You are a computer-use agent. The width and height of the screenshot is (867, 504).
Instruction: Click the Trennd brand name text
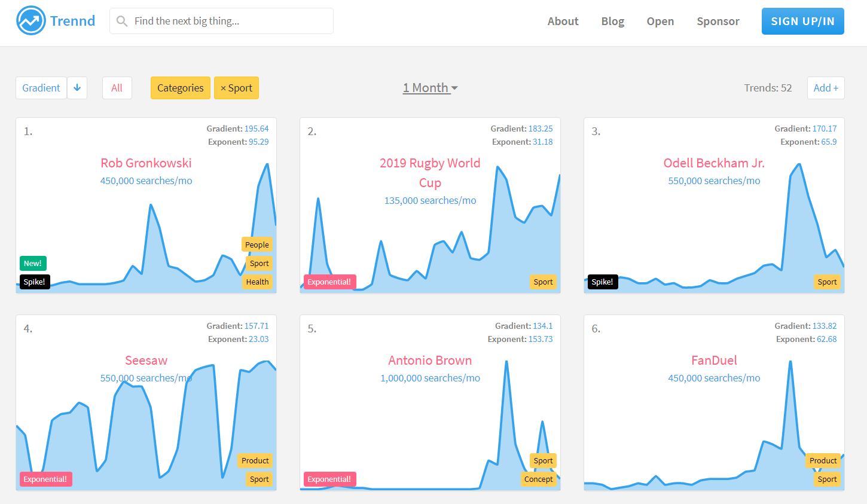[72, 21]
